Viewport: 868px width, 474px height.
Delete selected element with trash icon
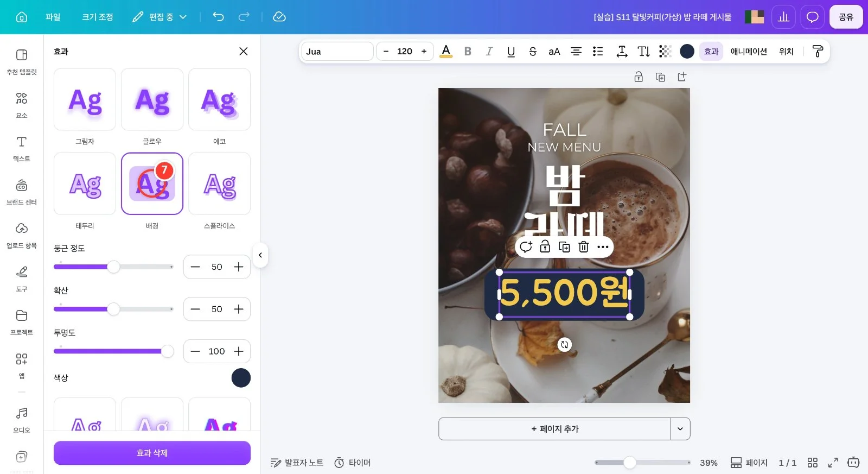click(x=584, y=247)
